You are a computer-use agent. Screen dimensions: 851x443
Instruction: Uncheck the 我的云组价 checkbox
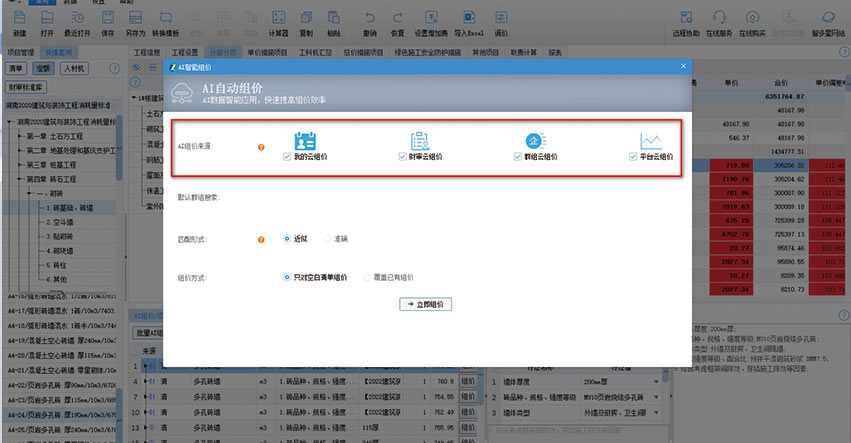tap(287, 157)
